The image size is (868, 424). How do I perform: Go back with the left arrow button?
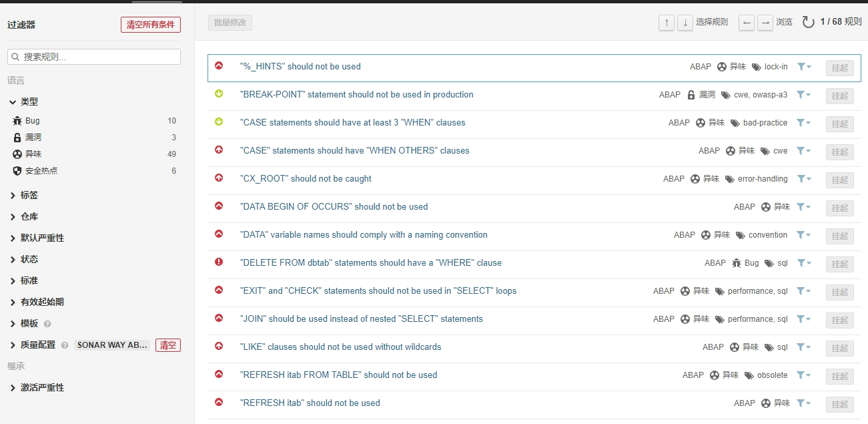[747, 22]
